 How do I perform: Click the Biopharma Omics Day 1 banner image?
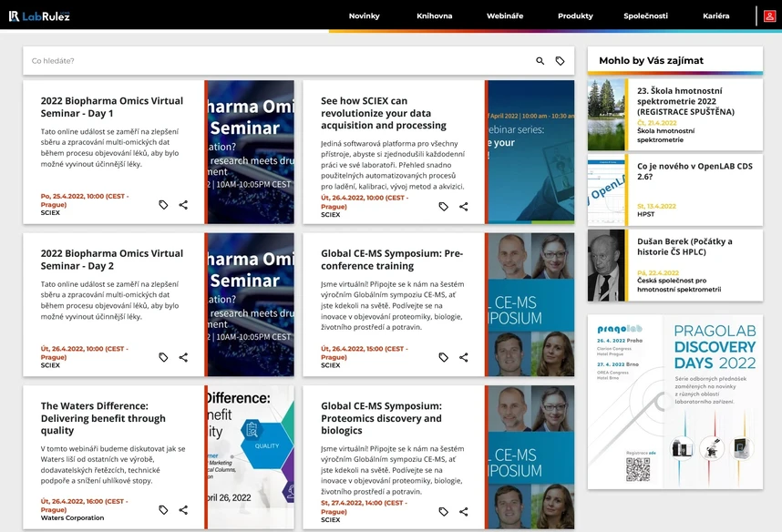point(251,152)
